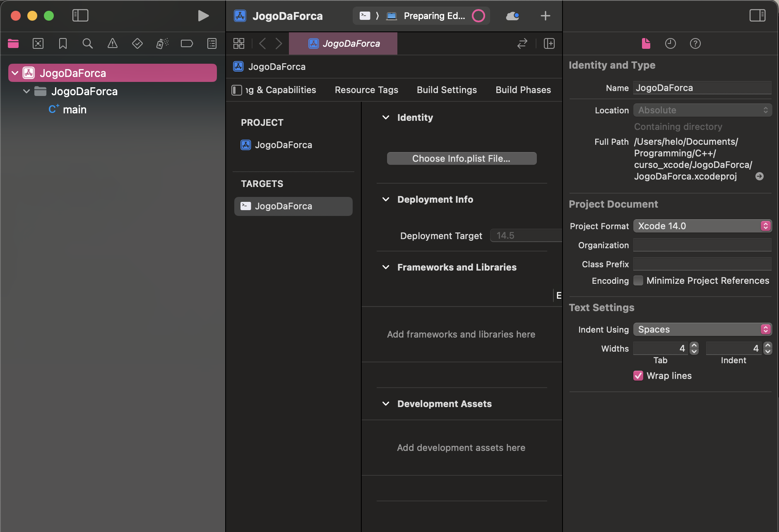The width and height of the screenshot is (779, 532).
Task: Click the JogoDaForca toolbar project title
Action: point(288,16)
